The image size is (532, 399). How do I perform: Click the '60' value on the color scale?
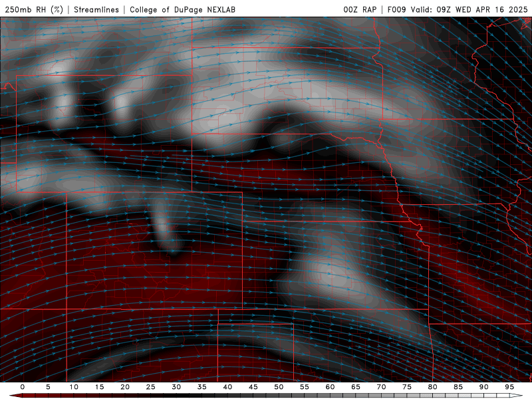330,387
